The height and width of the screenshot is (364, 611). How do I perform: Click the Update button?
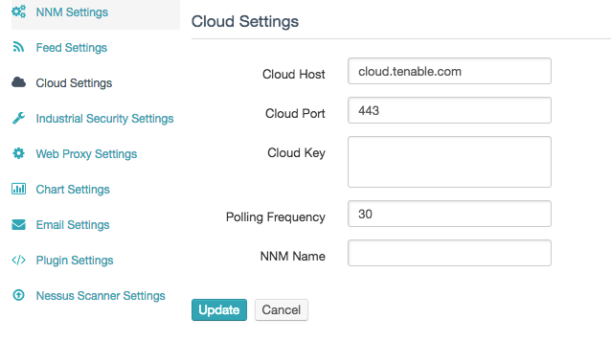click(219, 309)
